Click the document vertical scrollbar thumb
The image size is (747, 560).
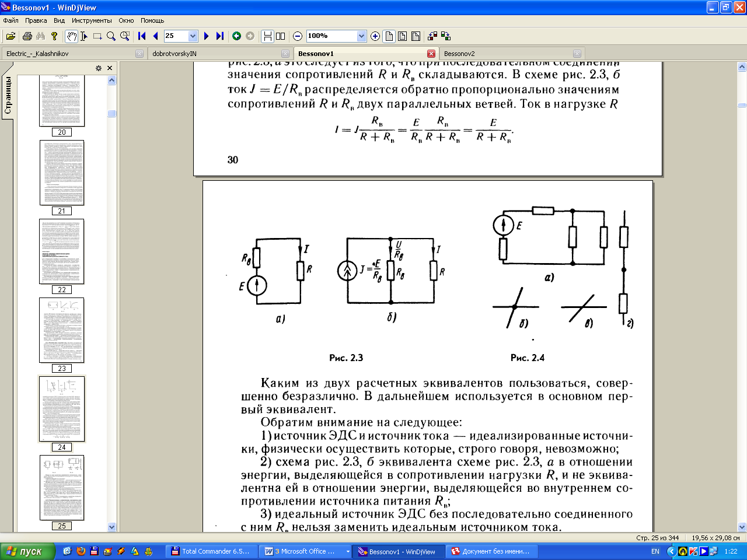[742, 106]
